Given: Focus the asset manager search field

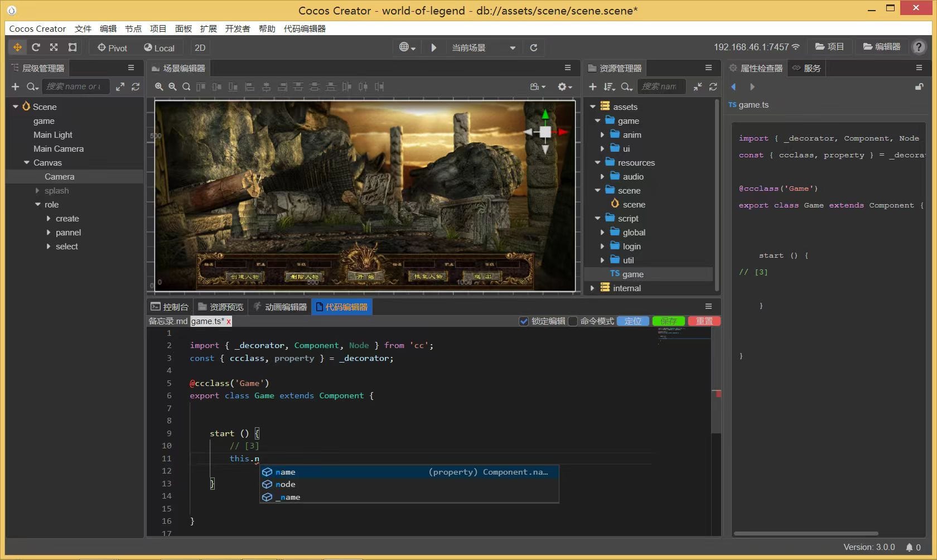Looking at the screenshot, I should pos(661,86).
